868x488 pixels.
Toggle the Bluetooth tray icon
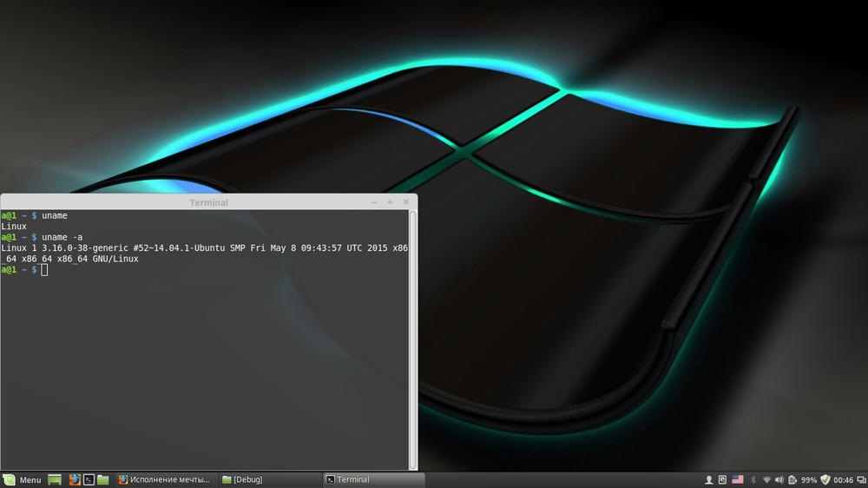(x=753, y=479)
